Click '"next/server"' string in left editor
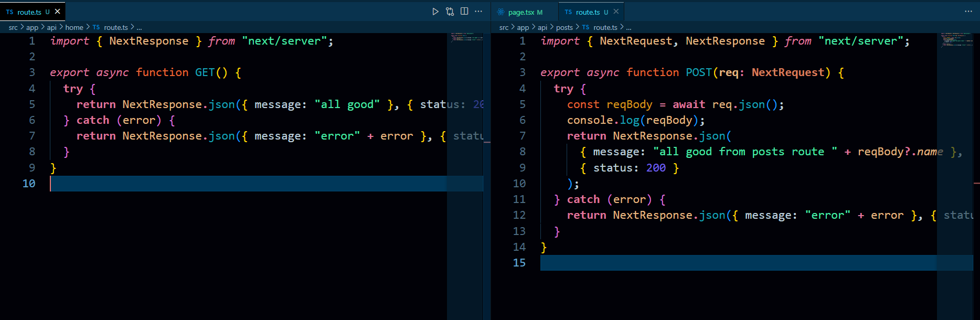Screen dimensions: 980x320 (x=284, y=41)
